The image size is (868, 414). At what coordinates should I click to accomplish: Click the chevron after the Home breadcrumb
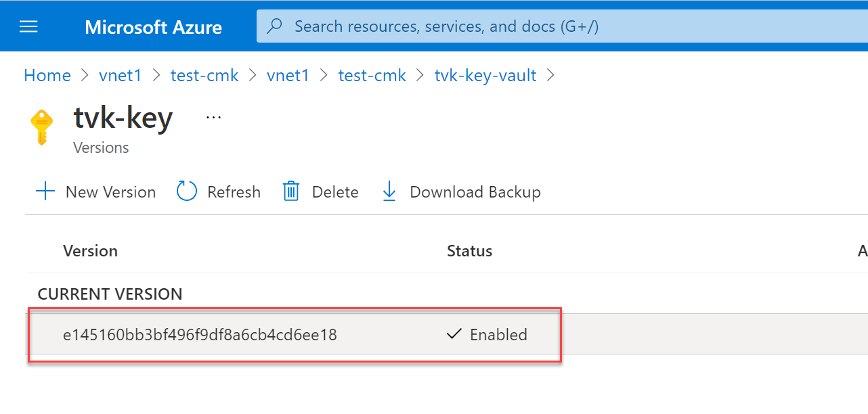(83, 76)
